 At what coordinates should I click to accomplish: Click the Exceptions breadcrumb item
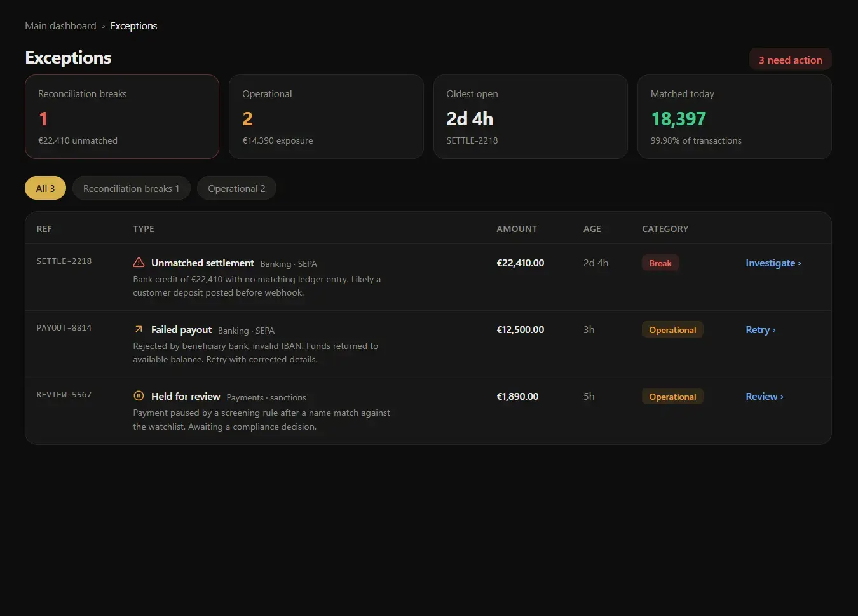[133, 25]
